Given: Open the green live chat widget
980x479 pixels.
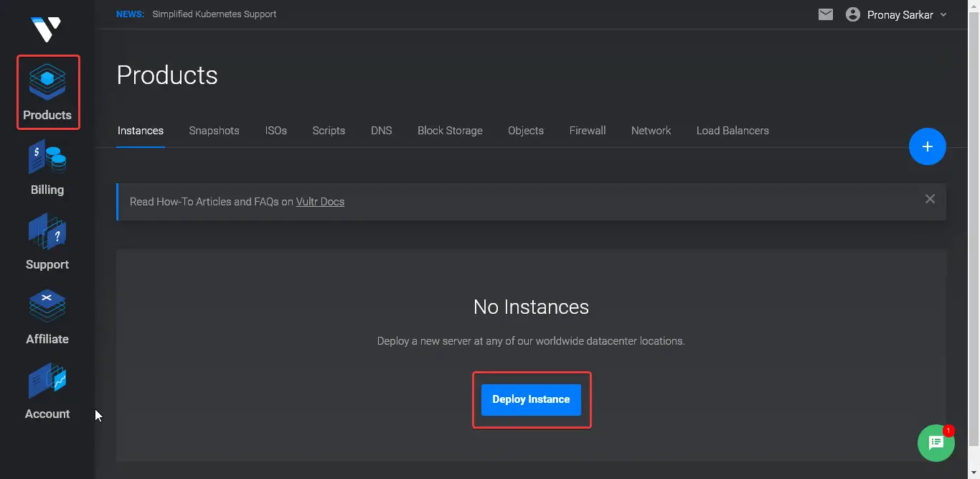Looking at the screenshot, I should point(936,442).
